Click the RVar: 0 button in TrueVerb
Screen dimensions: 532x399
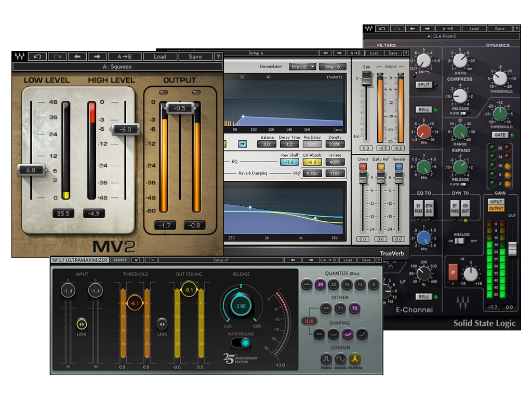click(x=332, y=67)
